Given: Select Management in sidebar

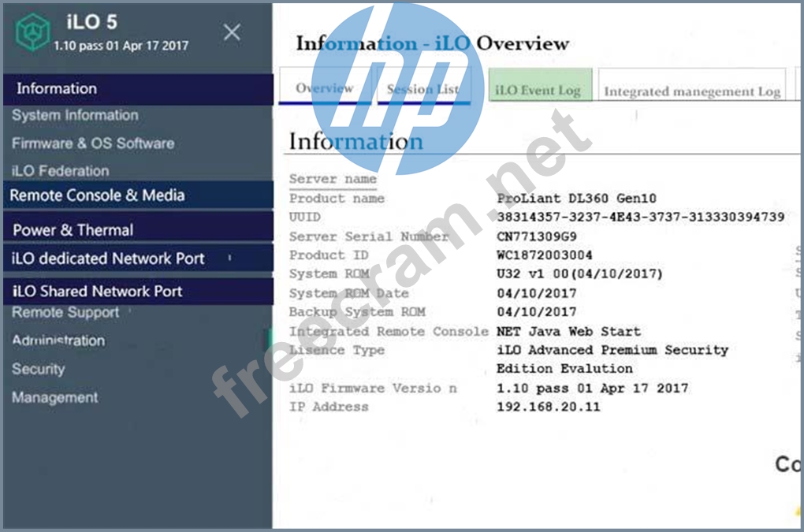Looking at the screenshot, I should [54, 397].
